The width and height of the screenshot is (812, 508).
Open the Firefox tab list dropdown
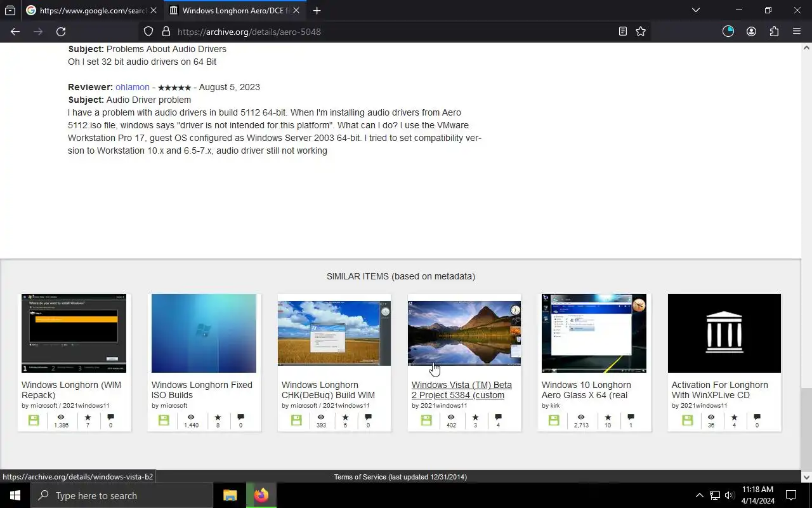point(696,10)
